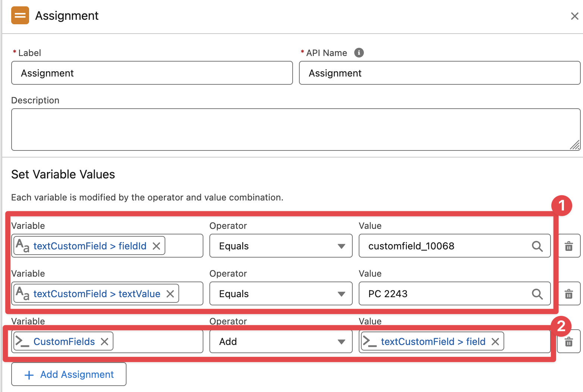
Task: Delete the textValue assignment row via trash icon
Action: (568, 294)
